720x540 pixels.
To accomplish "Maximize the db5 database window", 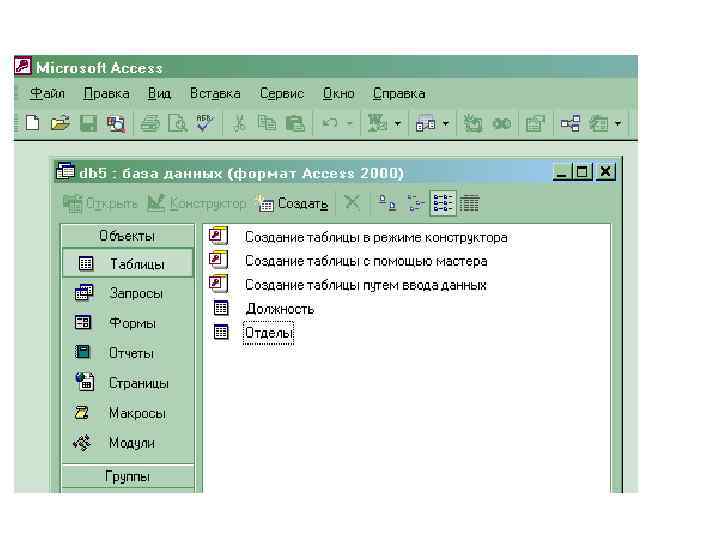I will pyautogui.click(x=582, y=172).
